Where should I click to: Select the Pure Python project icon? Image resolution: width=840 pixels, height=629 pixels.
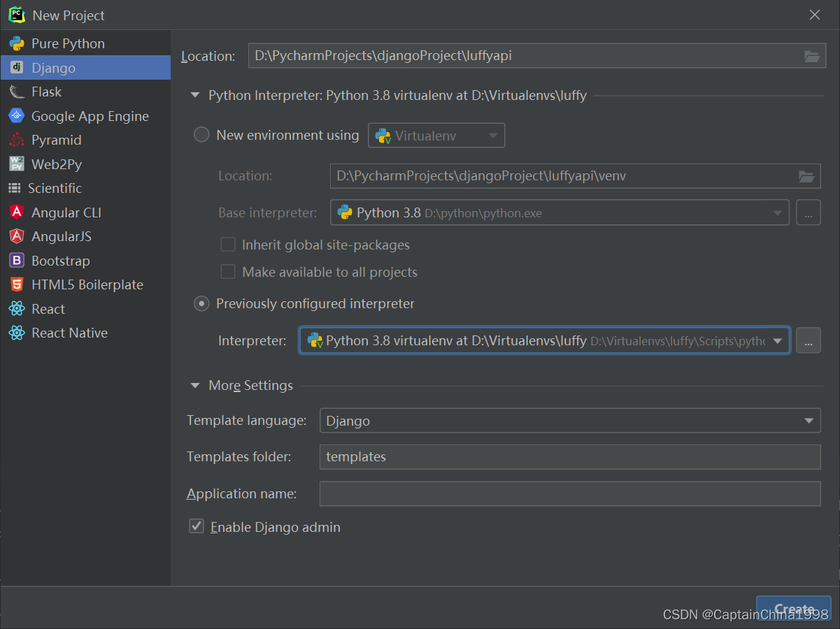pos(17,43)
